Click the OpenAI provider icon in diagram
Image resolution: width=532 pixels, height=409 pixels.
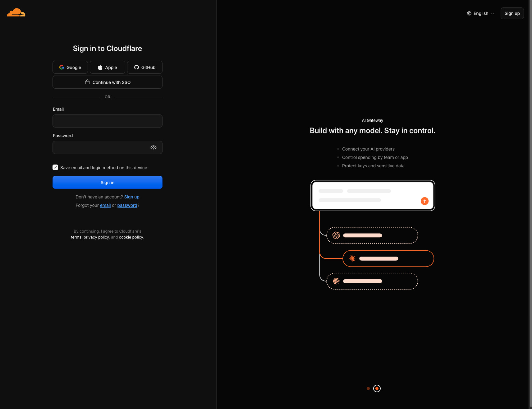336,235
